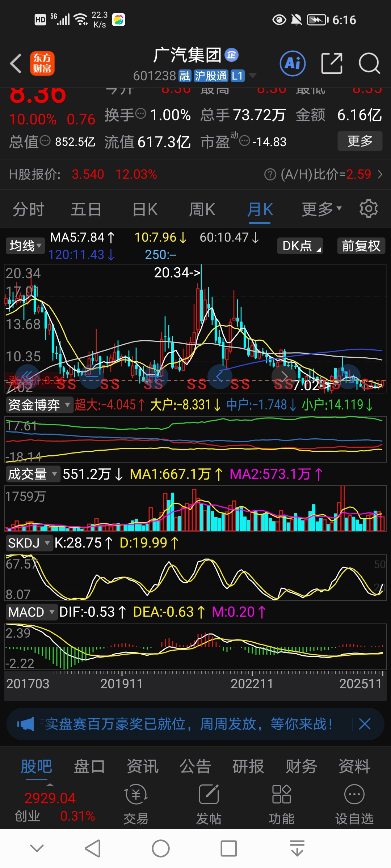Open the 资金博弈 indicator dropdown
The width and height of the screenshot is (391, 868).
click(x=39, y=405)
